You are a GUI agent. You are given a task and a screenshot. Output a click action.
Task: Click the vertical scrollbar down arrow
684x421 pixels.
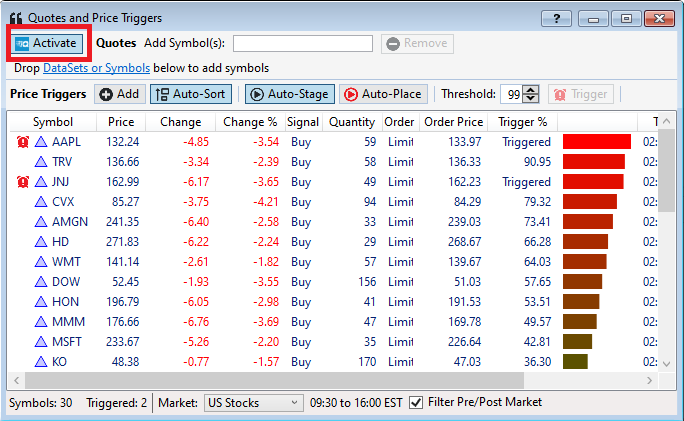pos(666,363)
